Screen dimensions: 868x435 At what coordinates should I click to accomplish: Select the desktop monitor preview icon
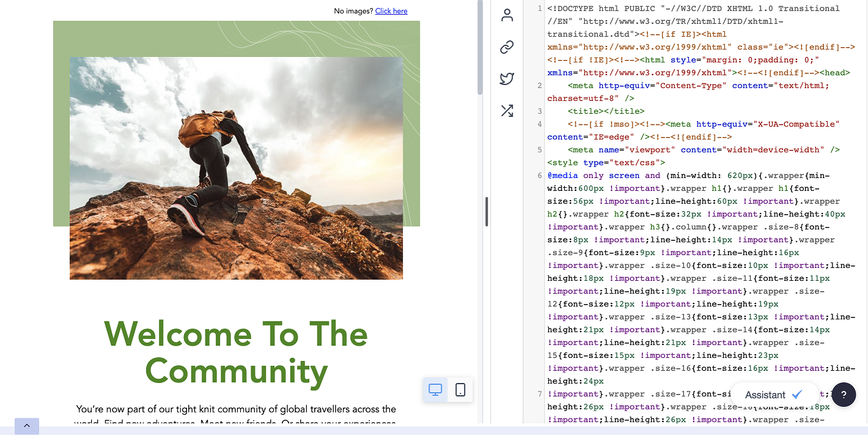435,390
